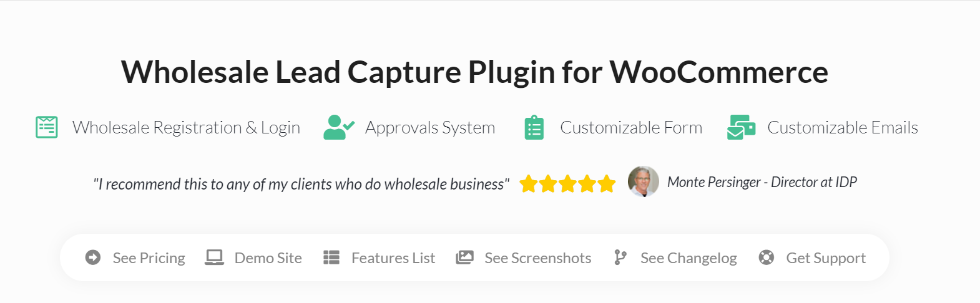The width and height of the screenshot is (980, 303).
Task: Click the laptop icon next to Demo Site
Action: point(215,257)
